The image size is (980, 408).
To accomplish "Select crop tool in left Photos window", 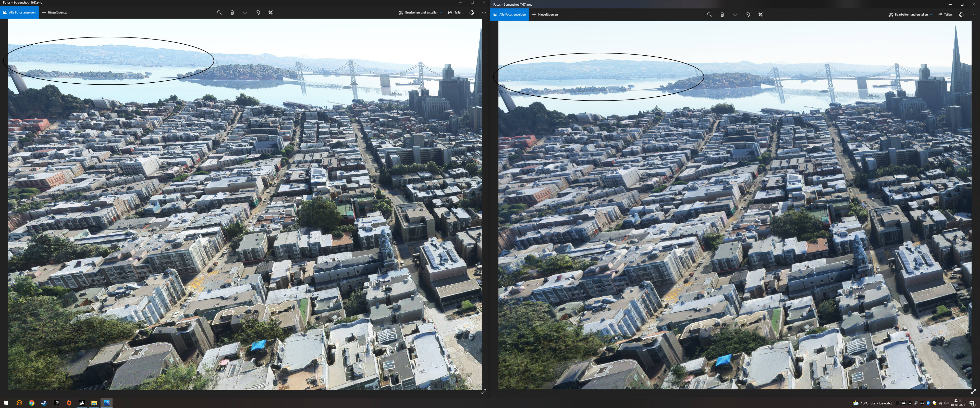I will (x=271, y=12).
